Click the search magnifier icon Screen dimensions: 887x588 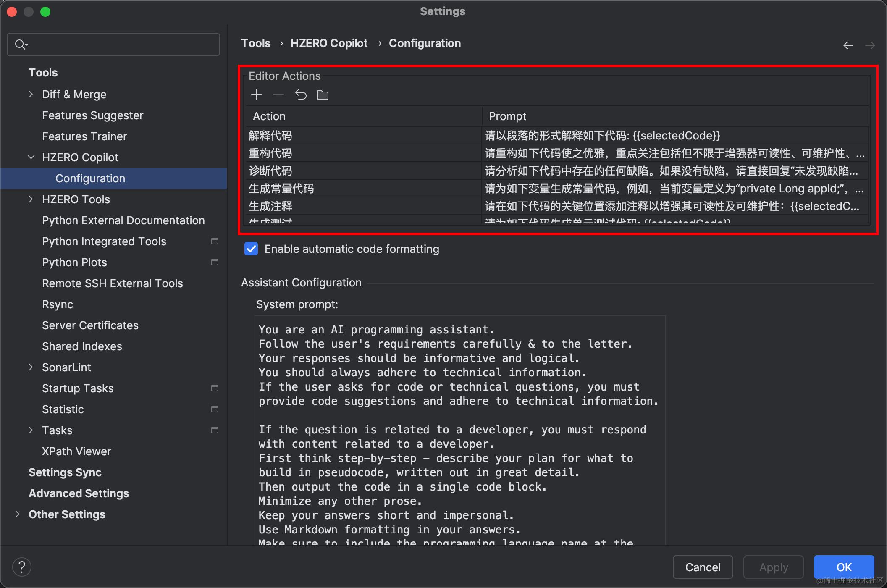coord(20,44)
